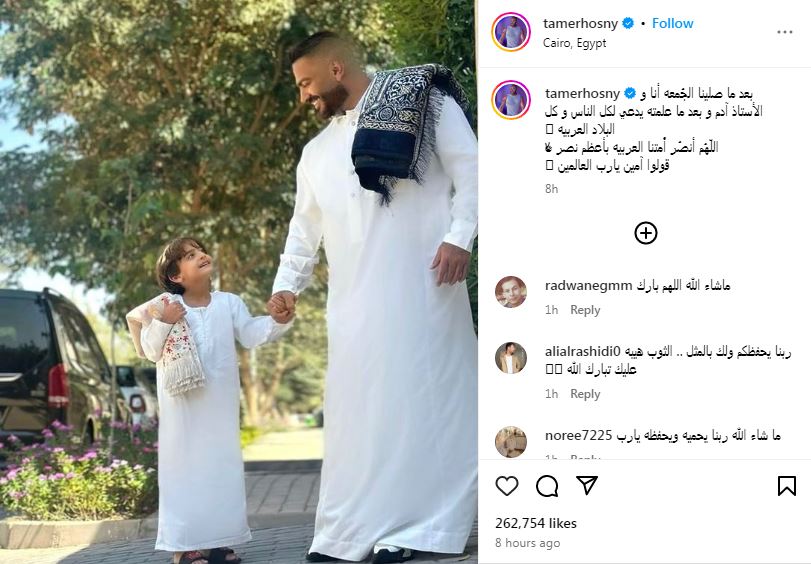Open tamerhosny username link in header

[x=580, y=23]
